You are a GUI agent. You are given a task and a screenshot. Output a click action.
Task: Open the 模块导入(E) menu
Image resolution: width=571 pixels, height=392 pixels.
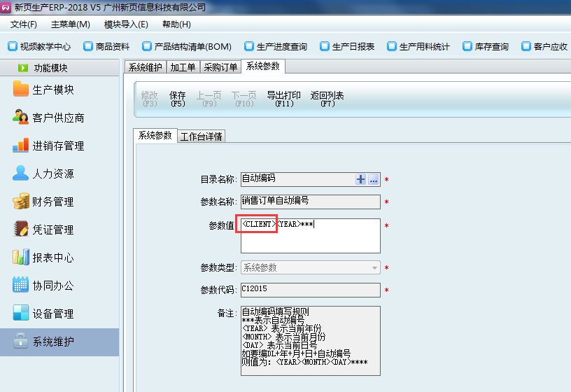tap(126, 24)
